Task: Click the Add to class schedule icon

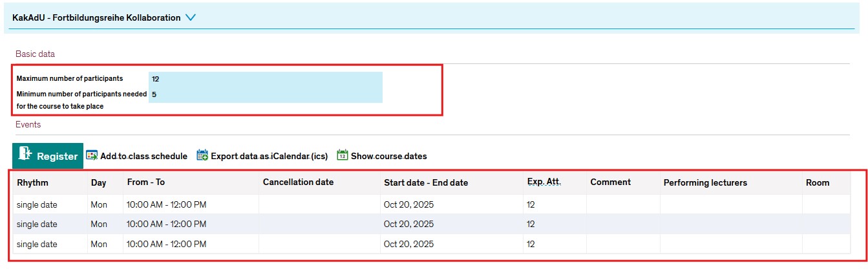Action: [92, 156]
